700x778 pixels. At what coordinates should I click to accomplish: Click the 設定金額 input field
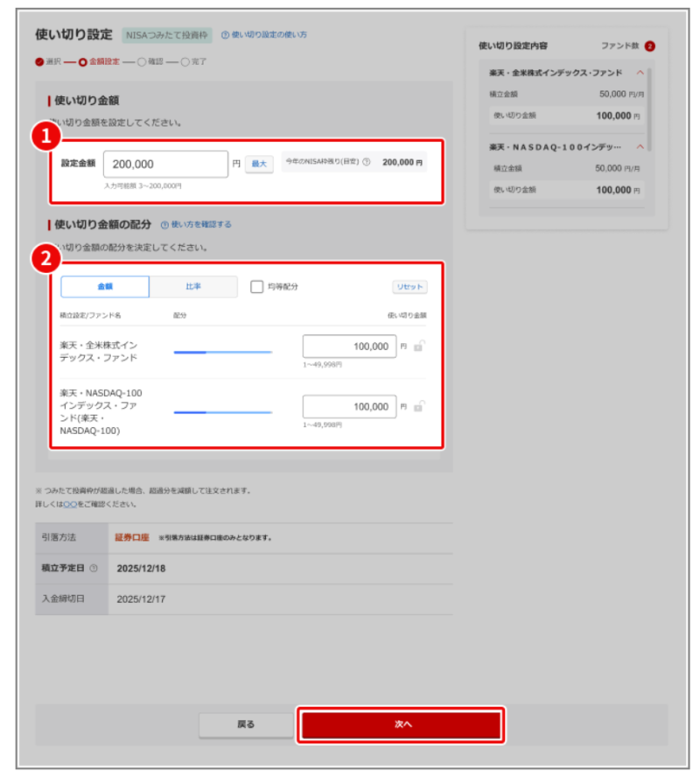[x=165, y=164]
